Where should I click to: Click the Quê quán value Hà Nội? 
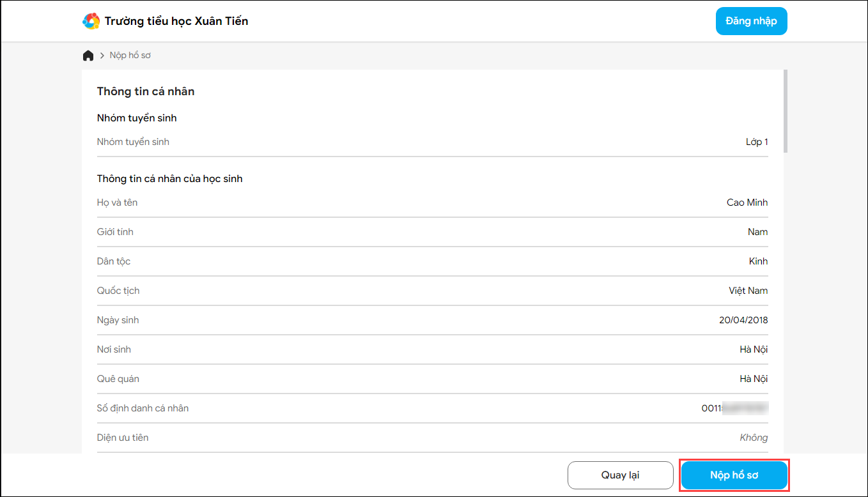pos(754,379)
